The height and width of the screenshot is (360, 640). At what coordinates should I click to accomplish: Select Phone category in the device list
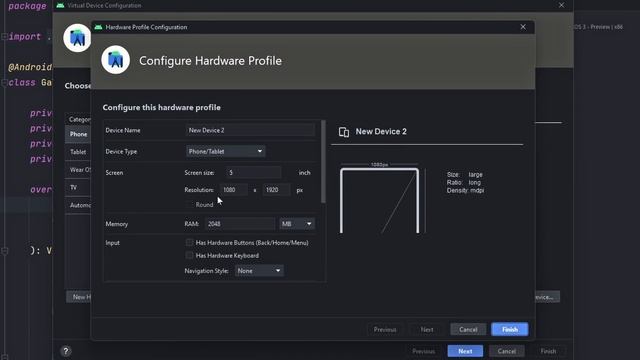click(78, 134)
